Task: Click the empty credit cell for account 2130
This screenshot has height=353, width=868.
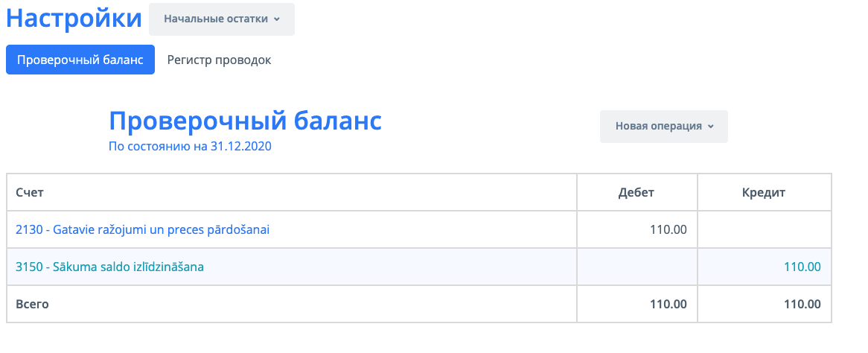Action: tap(764, 229)
